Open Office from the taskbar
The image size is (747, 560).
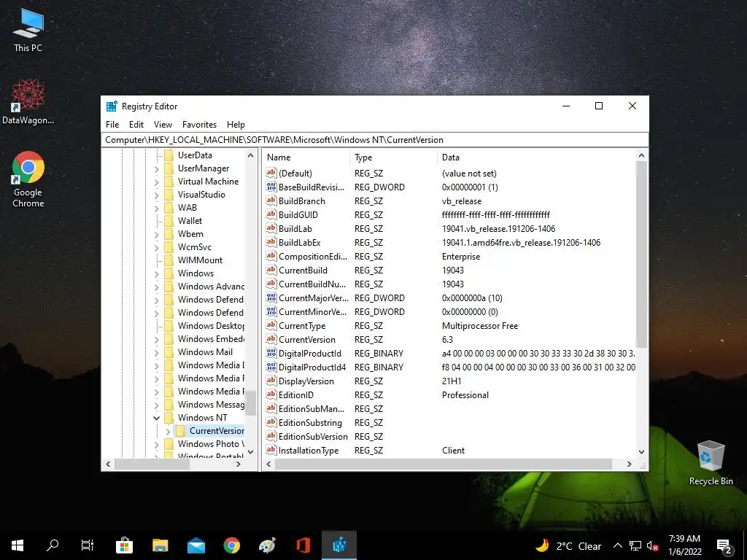(303, 545)
